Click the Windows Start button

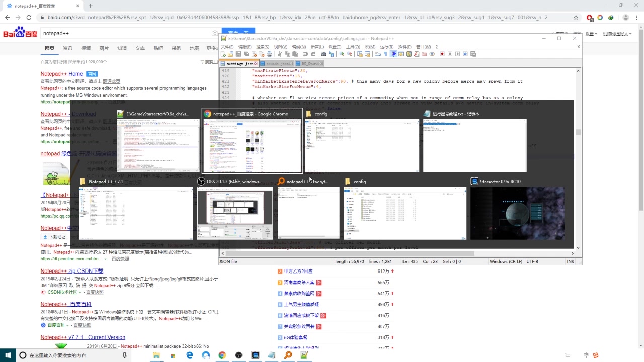[x=8, y=355]
